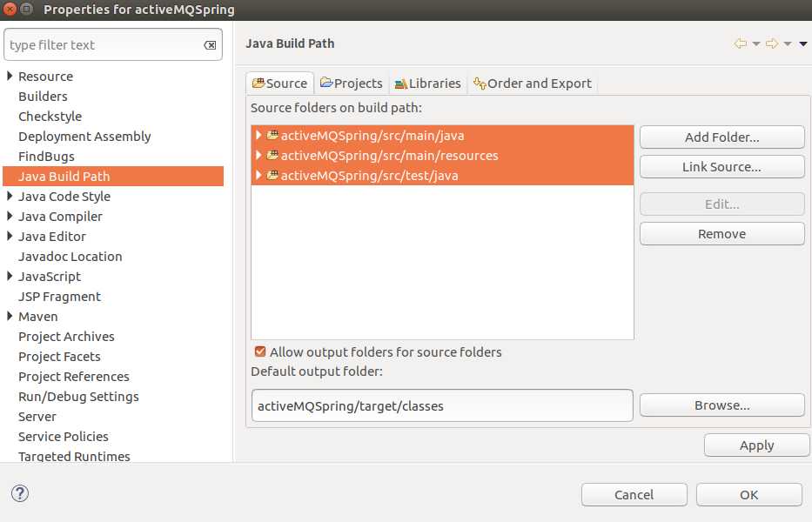Select FindBugs in the properties tree

click(x=46, y=157)
